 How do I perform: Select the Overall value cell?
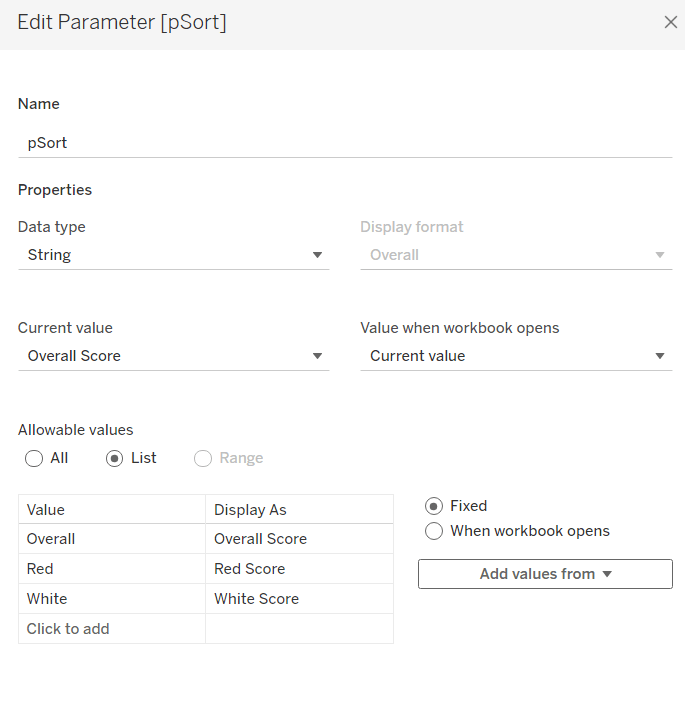pyautogui.click(x=111, y=539)
